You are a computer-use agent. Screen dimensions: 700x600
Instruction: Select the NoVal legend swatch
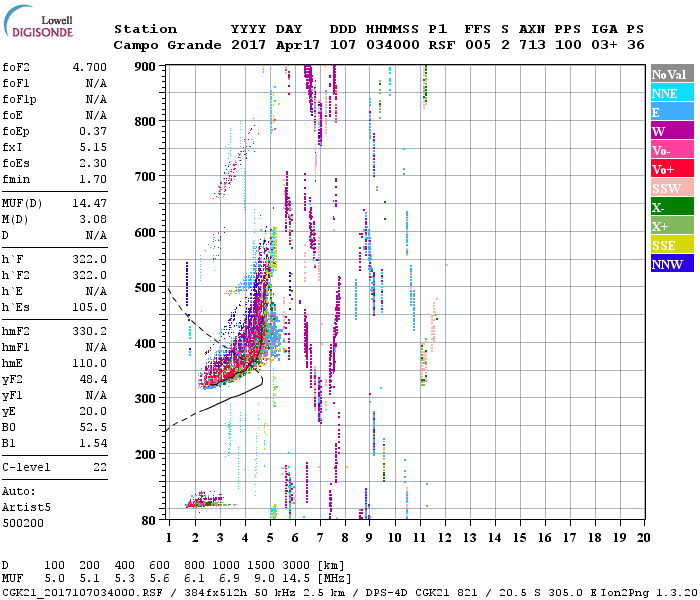point(671,74)
